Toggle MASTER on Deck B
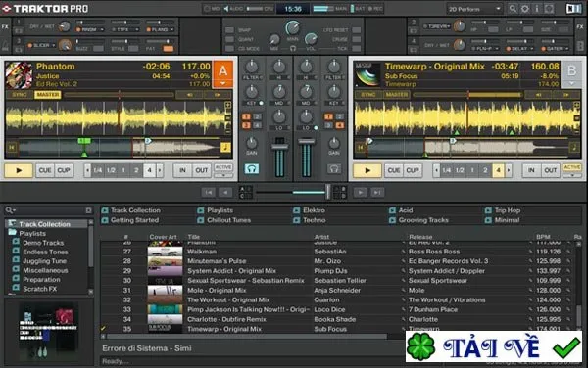588x368 pixels. point(396,95)
